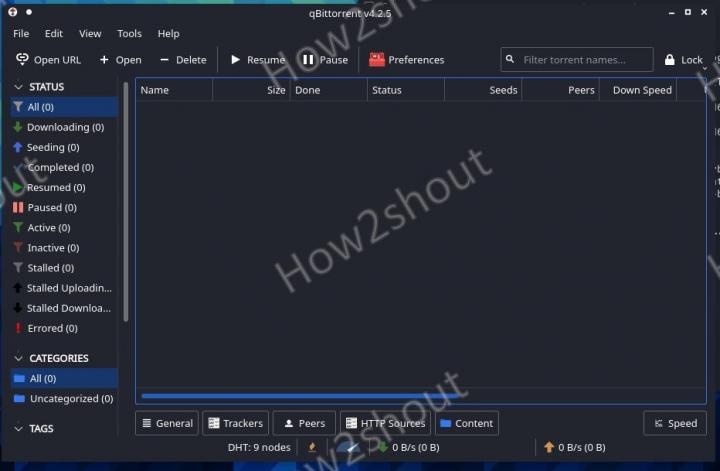This screenshot has width=720, height=471.
Task: Click the minus icon beside Delete
Action: pos(164,60)
